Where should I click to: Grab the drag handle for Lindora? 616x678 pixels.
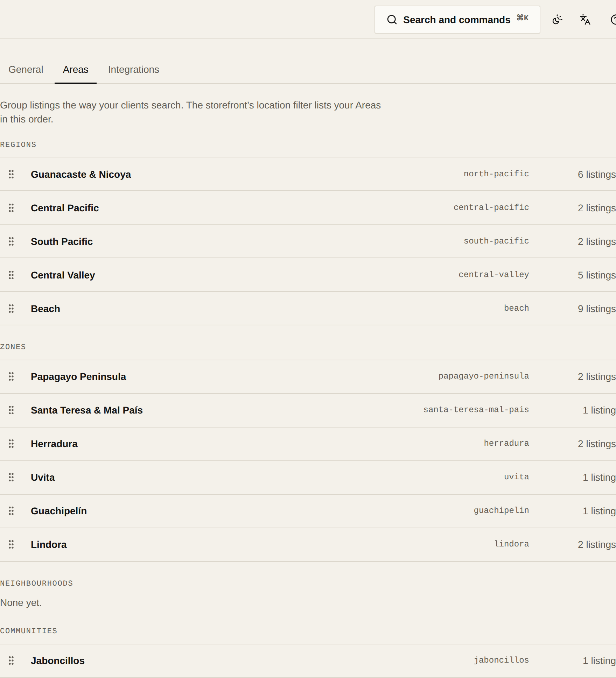11,544
